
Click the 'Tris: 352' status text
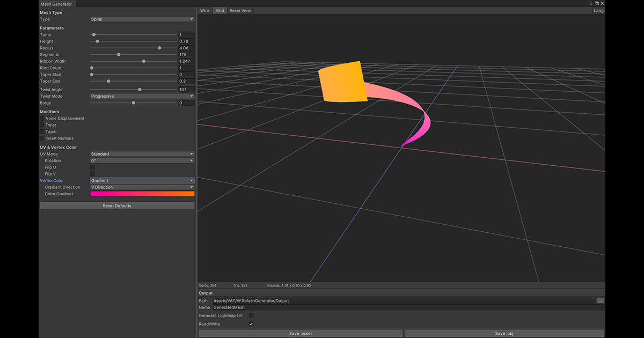(240, 285)
